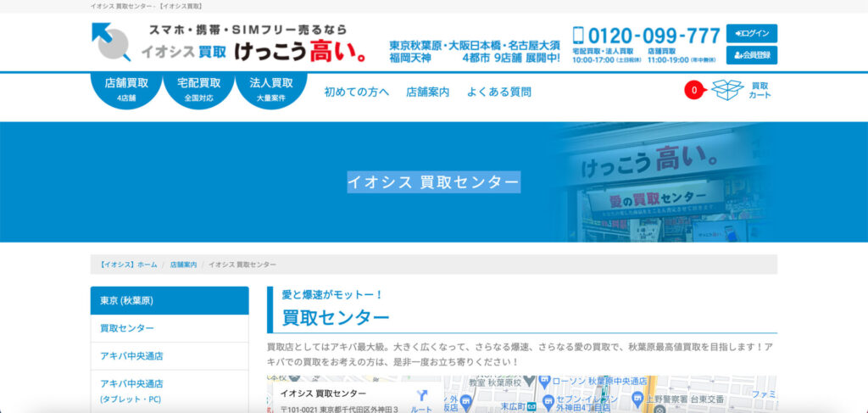868x413 pixels.
Task: Open the 法人買取 tab
Action: [271, 90]
